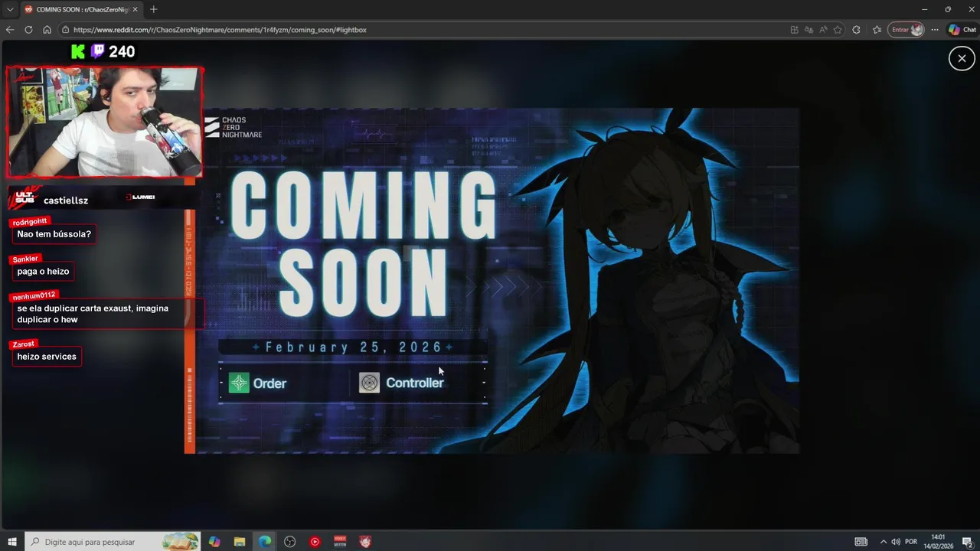Open Copilot from the taskbar
Viewport: 980px width, 551px height.
214,542
